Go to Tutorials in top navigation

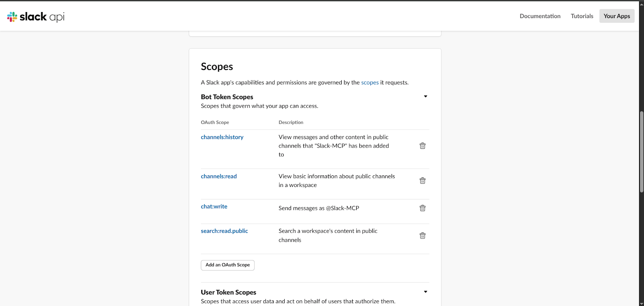tap(582, 16)
